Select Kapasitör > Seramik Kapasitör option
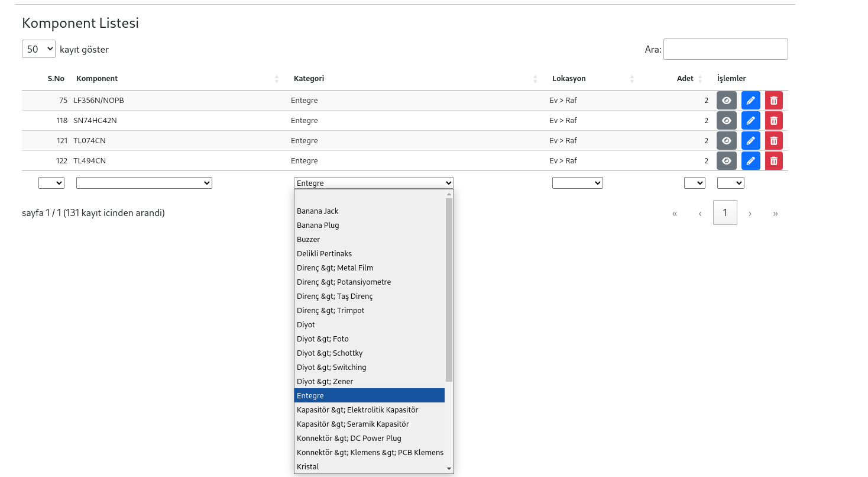The image size is (868, 477). (370, 424)
